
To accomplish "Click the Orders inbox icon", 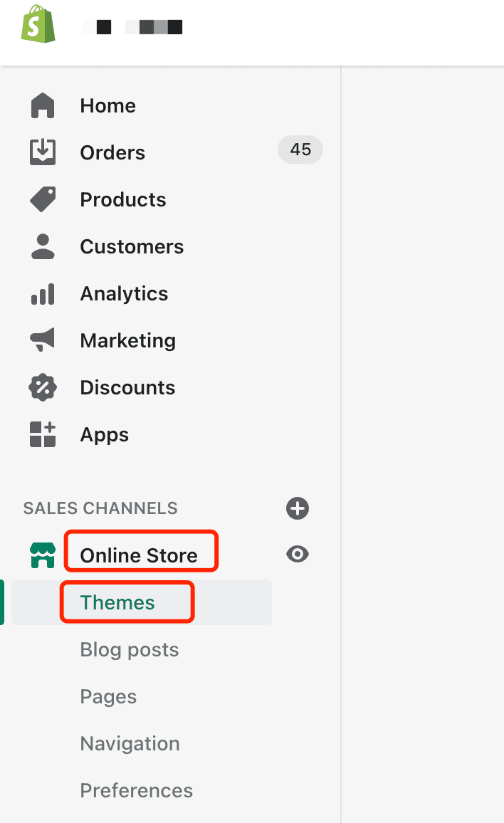I will click(43, 152).
